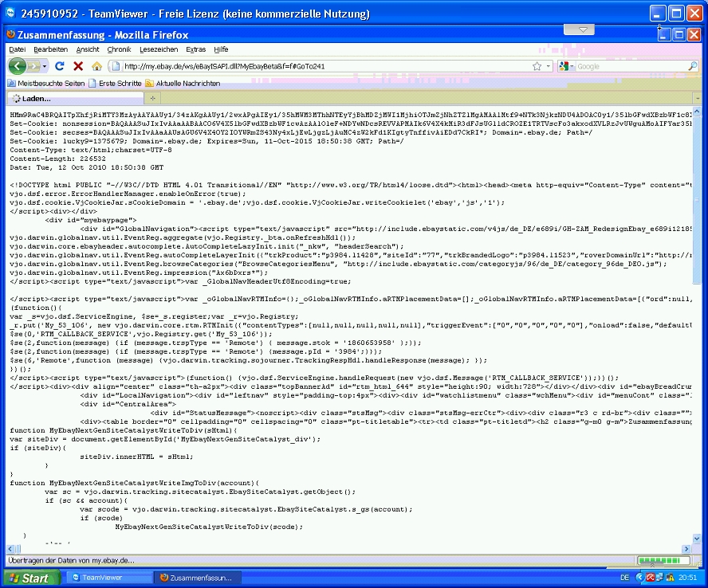Image resolution: width=708 pixels, height=588 pixels.
Task: Open the back/forward history dropdown arrow
Action: [x=45, y=67]
